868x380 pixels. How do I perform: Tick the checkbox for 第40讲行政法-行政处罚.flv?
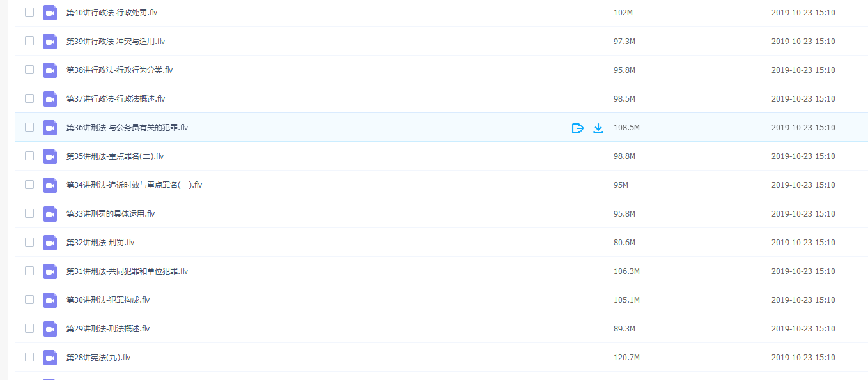(29, 12)
